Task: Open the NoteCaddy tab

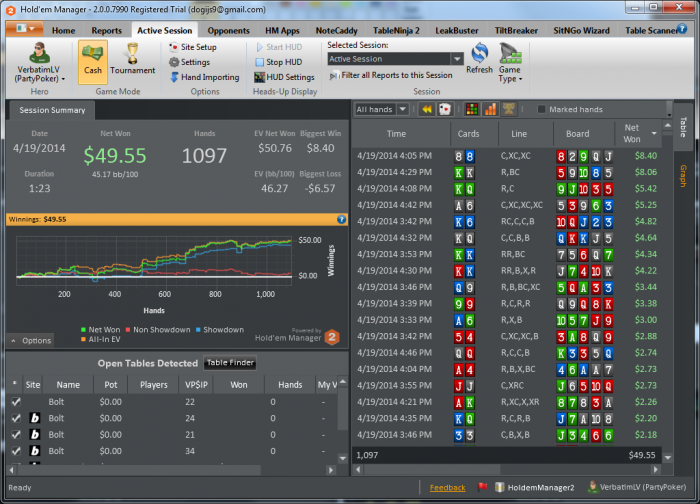Action: pos(336,30)
